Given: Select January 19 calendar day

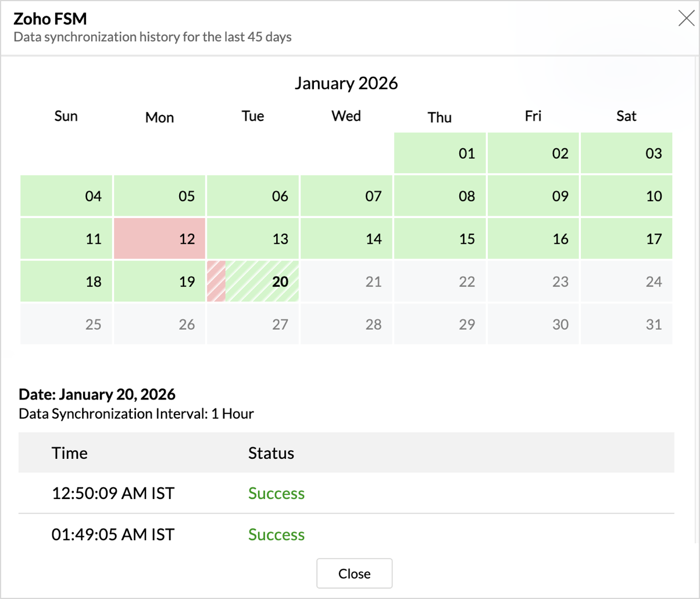Looking at the screenshot, I should coord(160,281).
